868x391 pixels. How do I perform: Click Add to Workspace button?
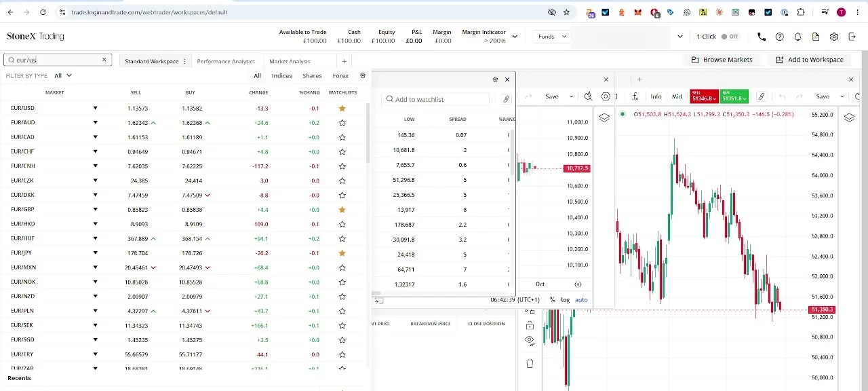[x=810, y=60]
